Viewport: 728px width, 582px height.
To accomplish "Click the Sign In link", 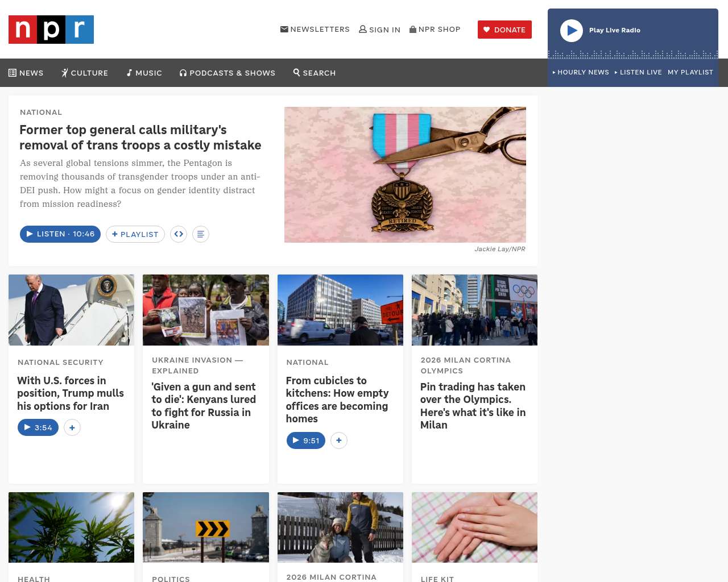I will [x=380, y=30].
